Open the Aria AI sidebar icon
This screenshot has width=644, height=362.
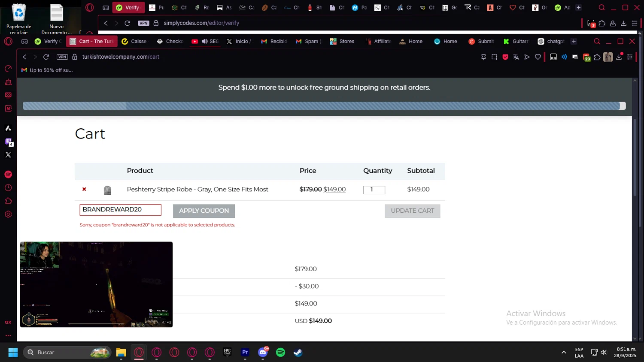(8, 128)
